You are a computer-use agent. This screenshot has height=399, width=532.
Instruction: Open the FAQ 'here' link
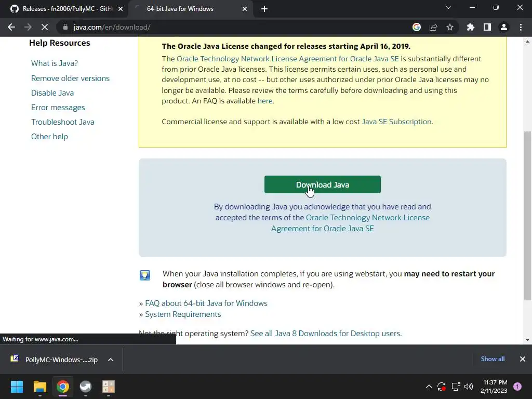coord(265,101)
